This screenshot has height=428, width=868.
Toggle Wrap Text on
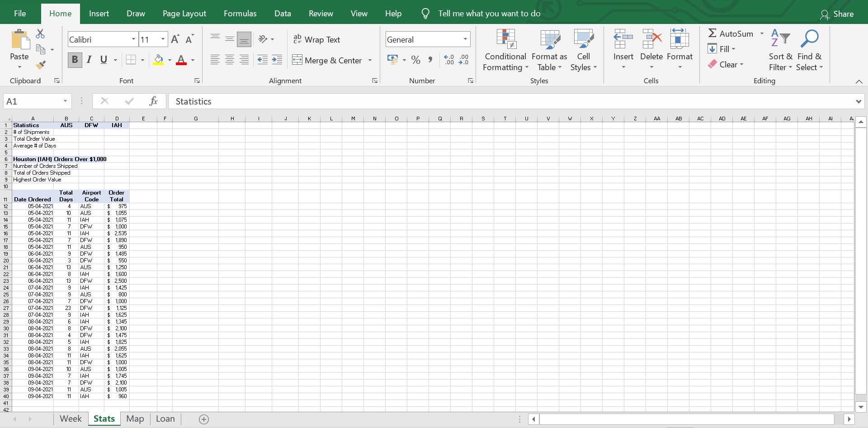pyautogui.click(x=316, y=39)
